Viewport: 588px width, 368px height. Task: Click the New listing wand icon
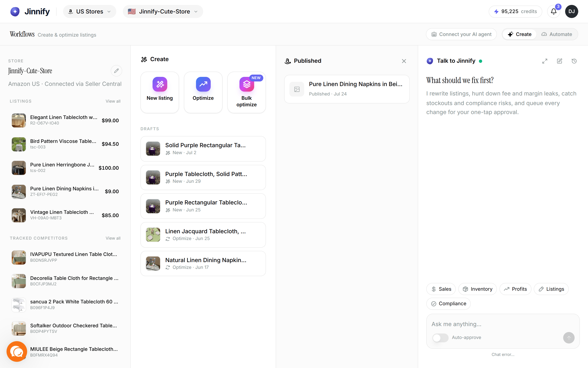(160, 84)
